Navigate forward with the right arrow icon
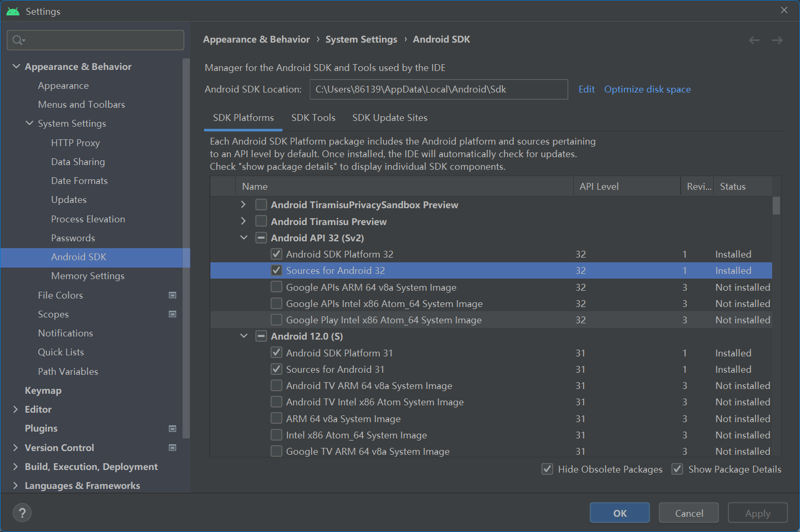Screen dimensions: 800x532 click(x=777, y=39)
